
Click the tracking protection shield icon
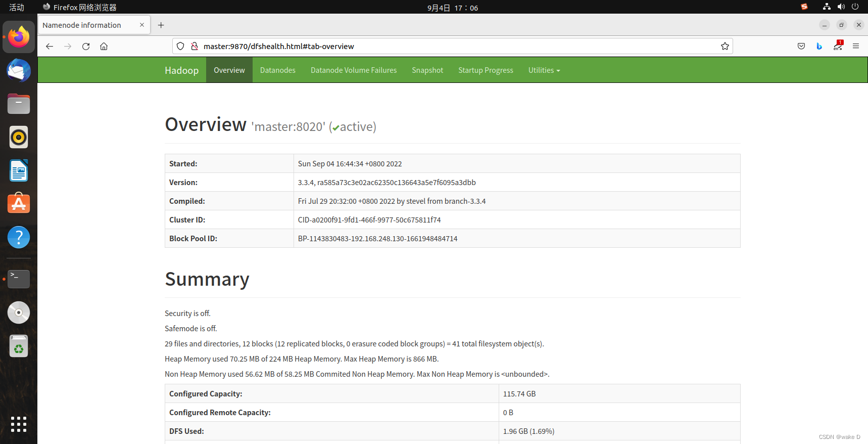click(180, 46)
